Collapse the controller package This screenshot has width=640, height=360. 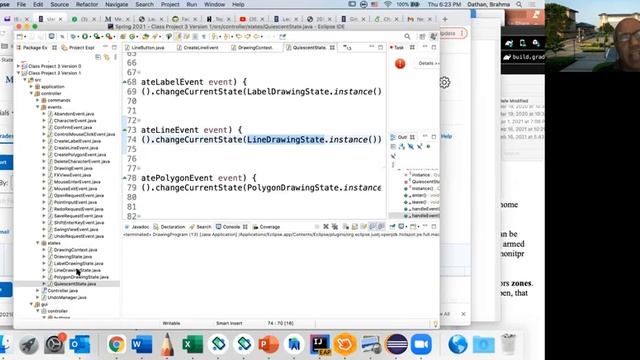tap(31, 93)
